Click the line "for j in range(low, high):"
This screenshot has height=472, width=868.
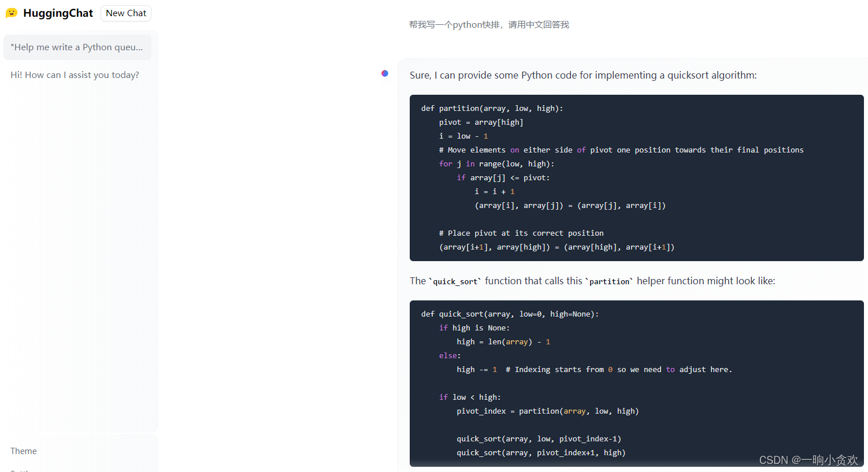click(496, 163)
